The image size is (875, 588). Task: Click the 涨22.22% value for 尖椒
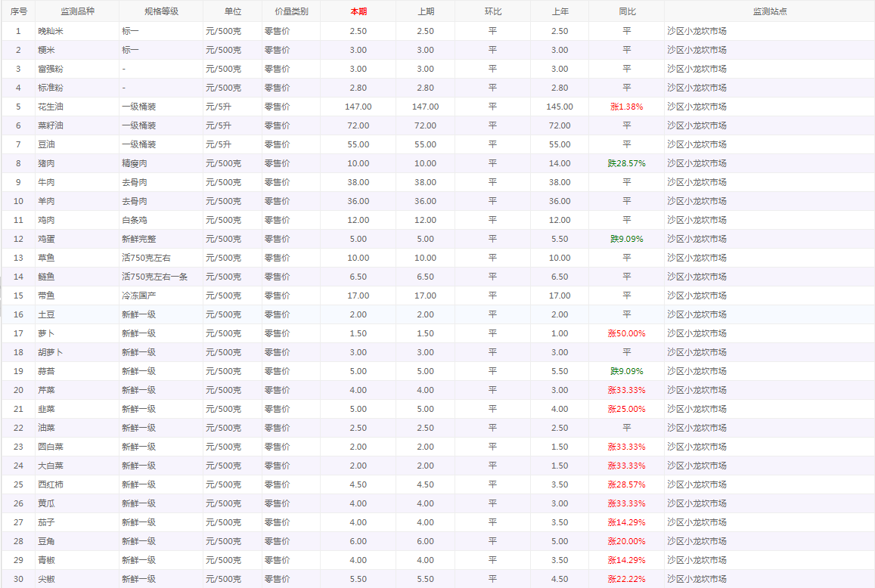pyautogui.click(x=626, y=579)
